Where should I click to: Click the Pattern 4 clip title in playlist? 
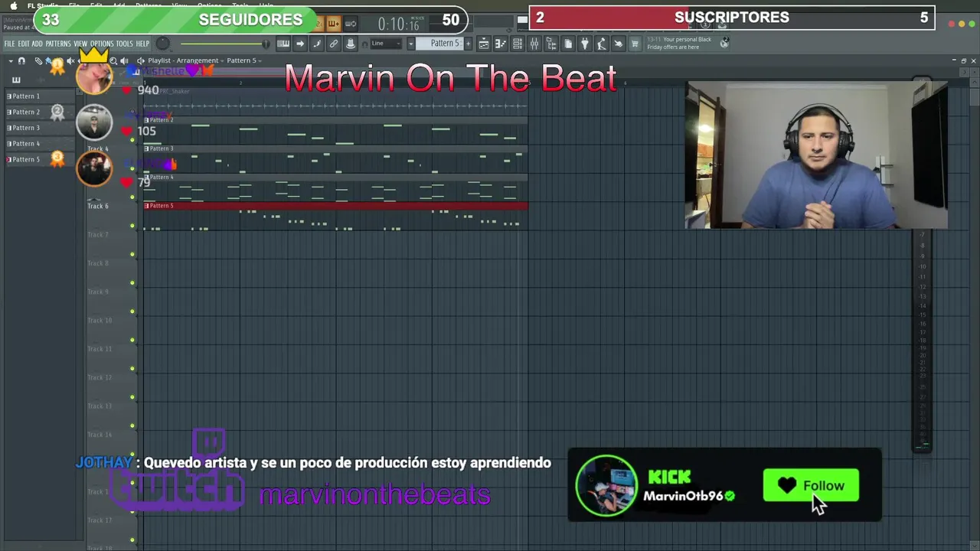click(x=161, y=177)
